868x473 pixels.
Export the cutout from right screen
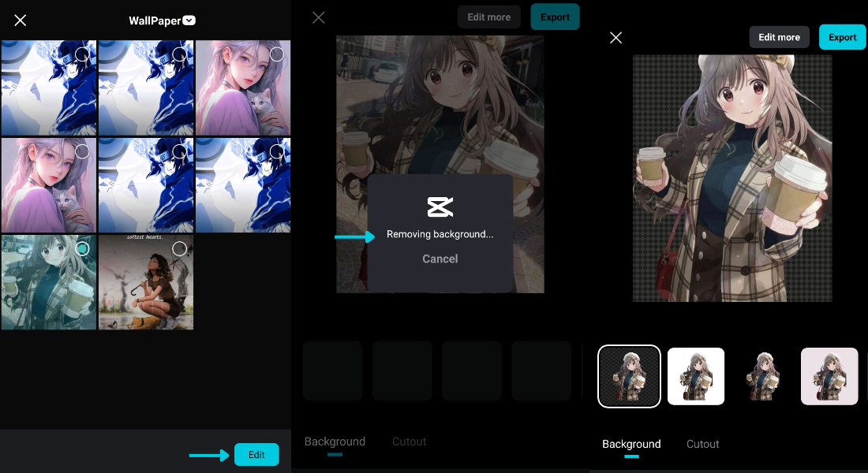click(842, 37)
